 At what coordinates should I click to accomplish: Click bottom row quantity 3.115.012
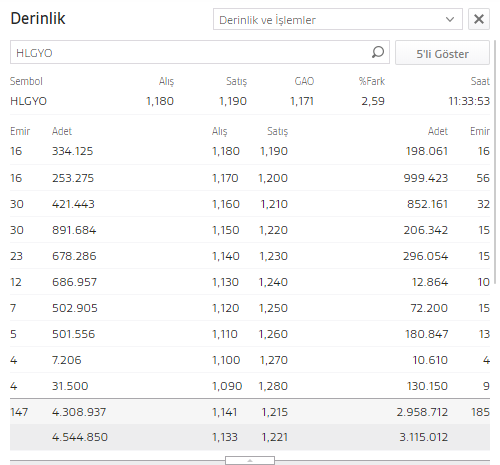(424, 437)
